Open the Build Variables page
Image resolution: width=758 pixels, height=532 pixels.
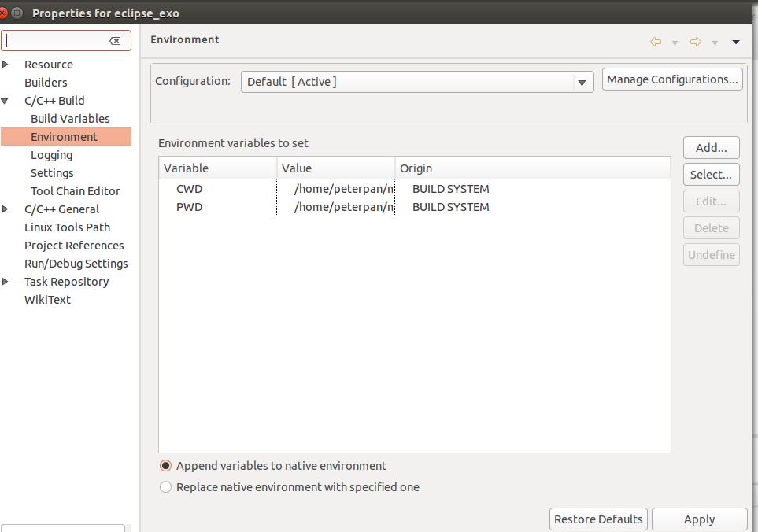pyautogui.click(x=70, y=119)
